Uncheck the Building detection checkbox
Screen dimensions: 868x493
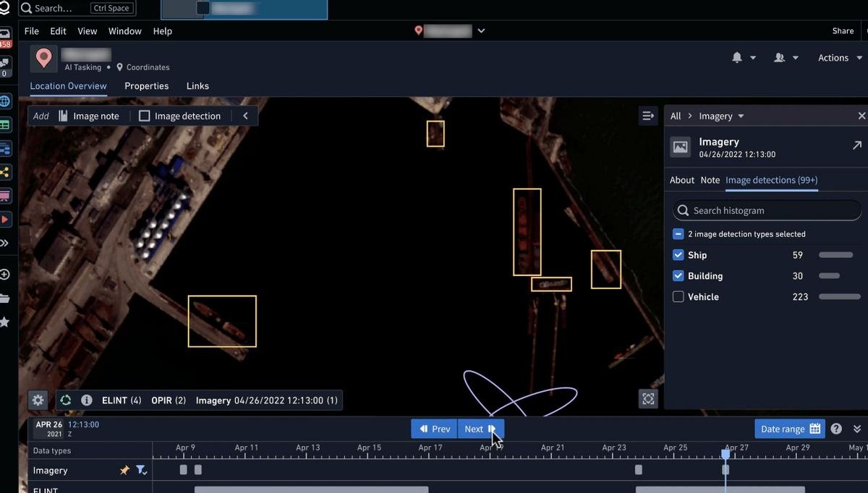point(678,276)
